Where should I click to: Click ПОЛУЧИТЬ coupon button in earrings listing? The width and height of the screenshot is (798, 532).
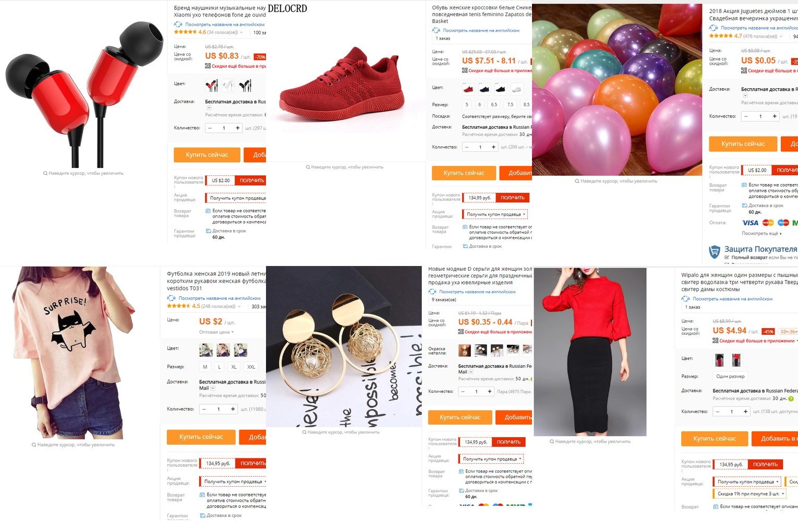coord(509,442)
